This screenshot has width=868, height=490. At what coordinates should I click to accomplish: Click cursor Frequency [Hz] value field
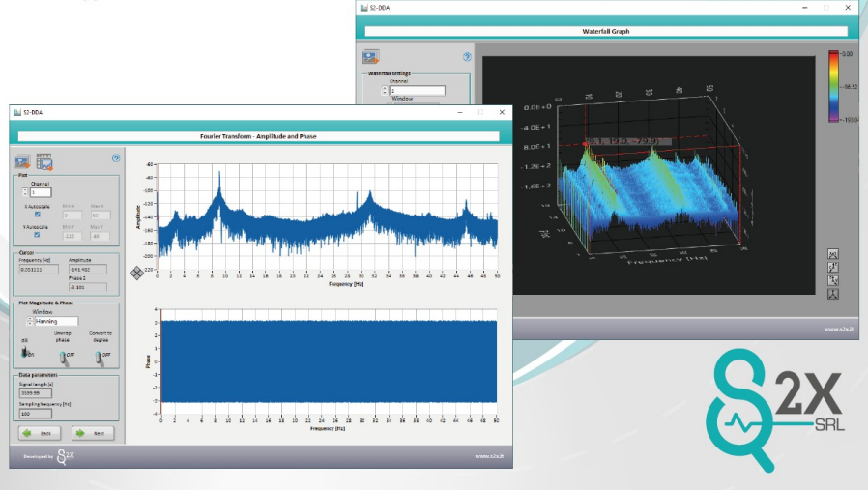(39, 269)
